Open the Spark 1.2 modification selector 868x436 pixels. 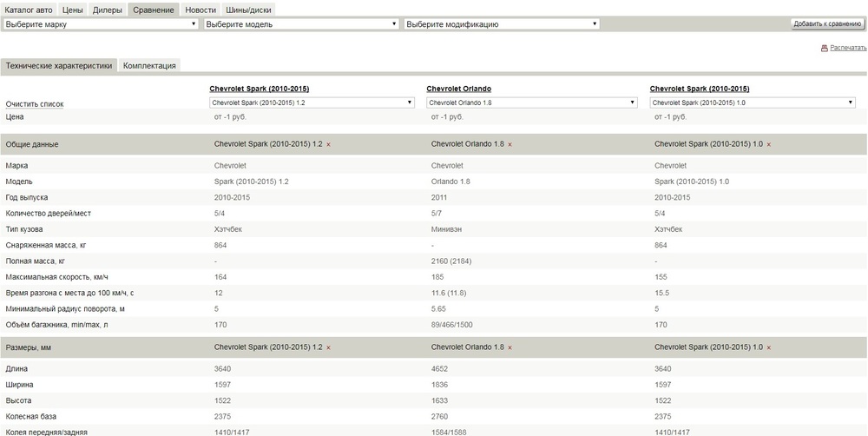(312, 102)
